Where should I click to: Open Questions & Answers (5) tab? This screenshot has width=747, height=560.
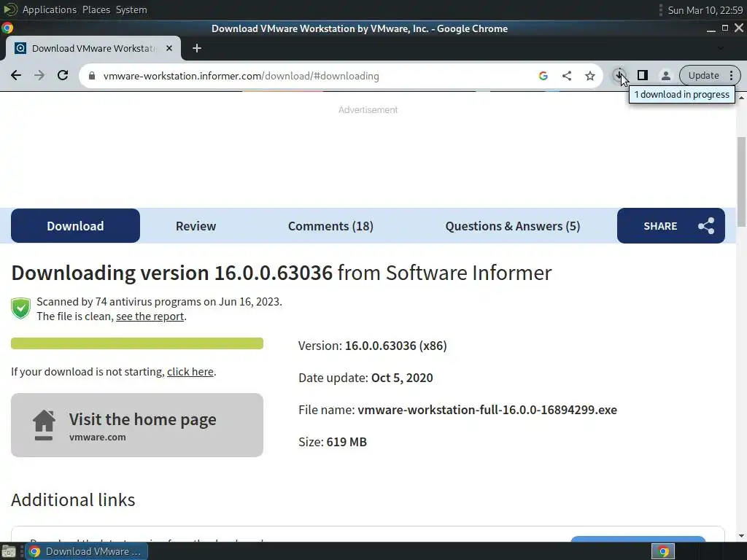(513, 226)
